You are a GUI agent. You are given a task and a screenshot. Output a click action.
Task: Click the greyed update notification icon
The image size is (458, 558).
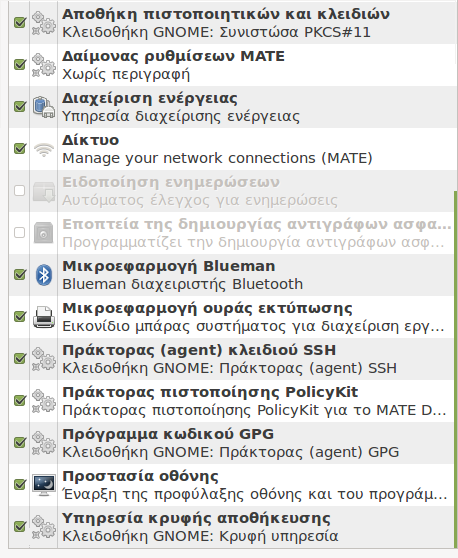click(x=44, y=191)
